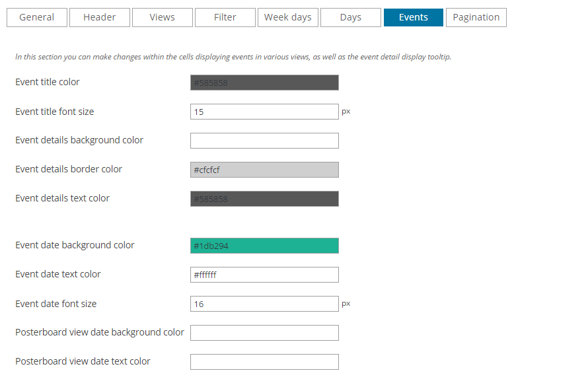Edit the Event title font size field

[x=264, y=112]
